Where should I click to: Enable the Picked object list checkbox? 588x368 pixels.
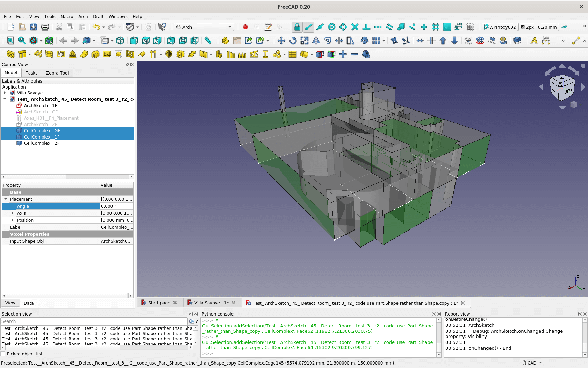[3, 354]
